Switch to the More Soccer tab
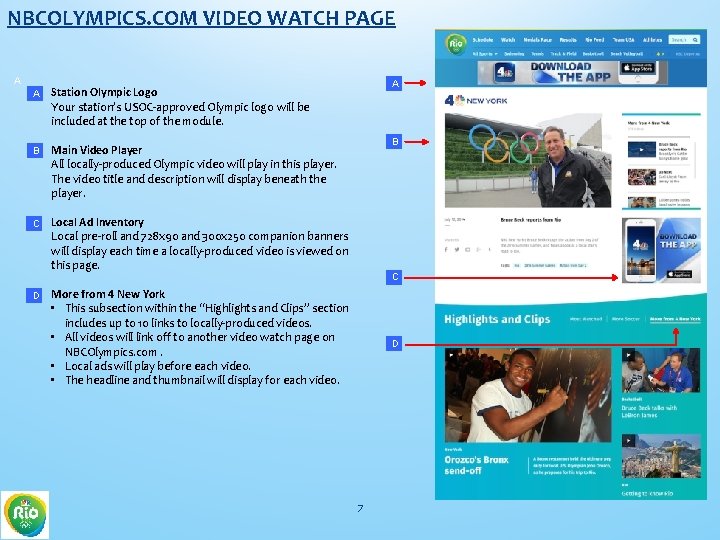Viewport: 720px width, 540px height. pos(625,319)
